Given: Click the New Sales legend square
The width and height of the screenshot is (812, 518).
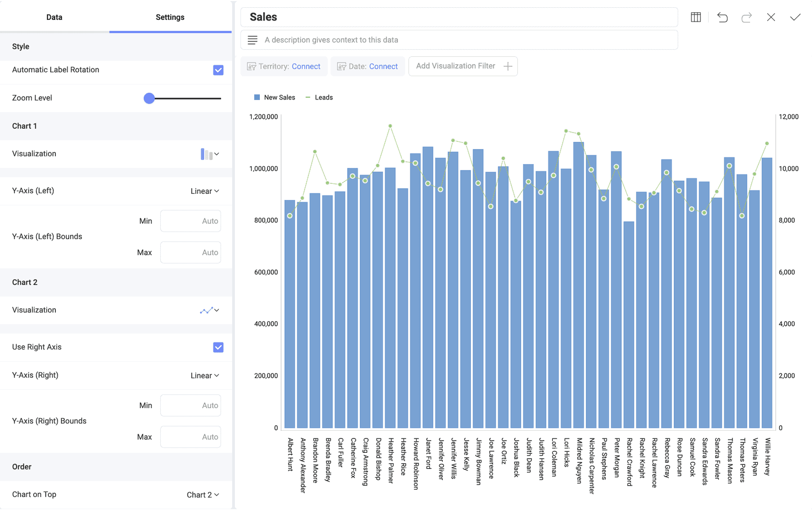Looking at the screenshot, I should 257,97.
